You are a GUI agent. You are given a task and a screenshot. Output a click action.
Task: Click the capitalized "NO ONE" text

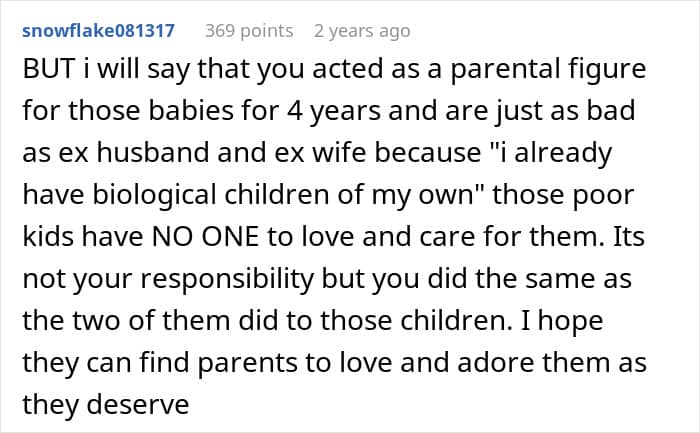(205, 237)
